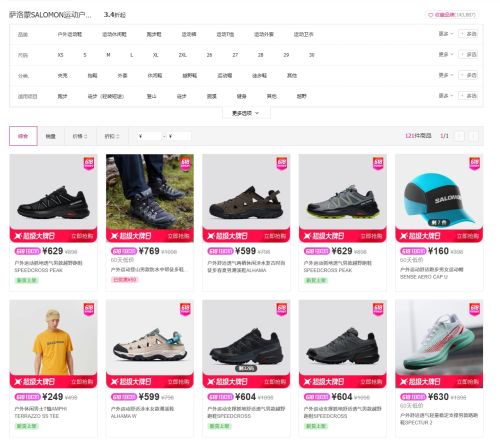Image resolution: width=500 pixels, height=445 pixels.
Task: Toggle the XL size filter
Action: [x=155, y=55]
